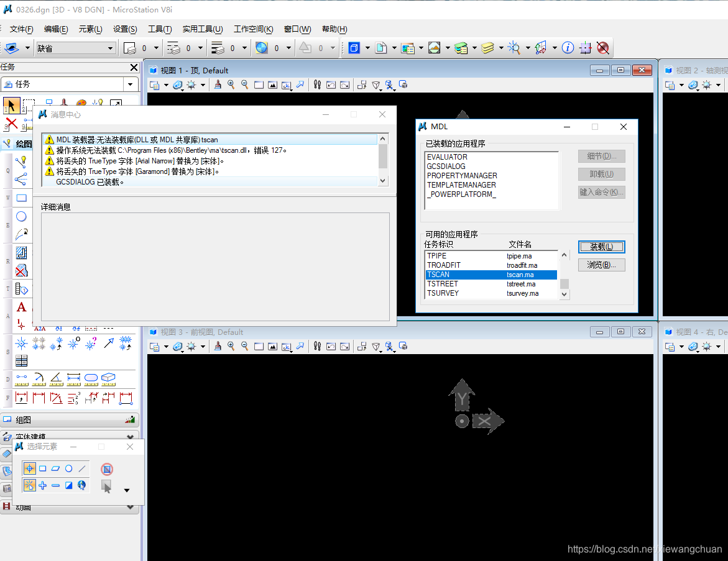Click Fit View in View 1 toolbar
The image size is (728, 561).
pos(272,85)
